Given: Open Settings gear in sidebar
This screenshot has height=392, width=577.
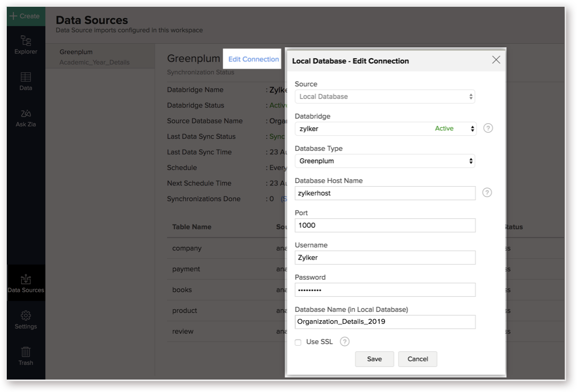Looking at the screenshot, I should (26, 320).
